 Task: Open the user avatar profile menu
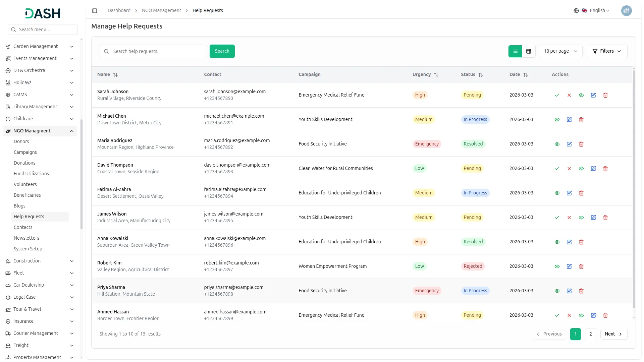(x=626, y=11)
